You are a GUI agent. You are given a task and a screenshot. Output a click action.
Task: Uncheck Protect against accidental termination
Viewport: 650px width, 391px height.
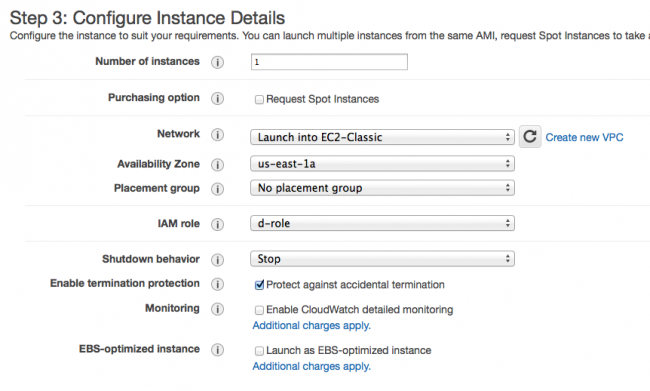tap(259, 285)
